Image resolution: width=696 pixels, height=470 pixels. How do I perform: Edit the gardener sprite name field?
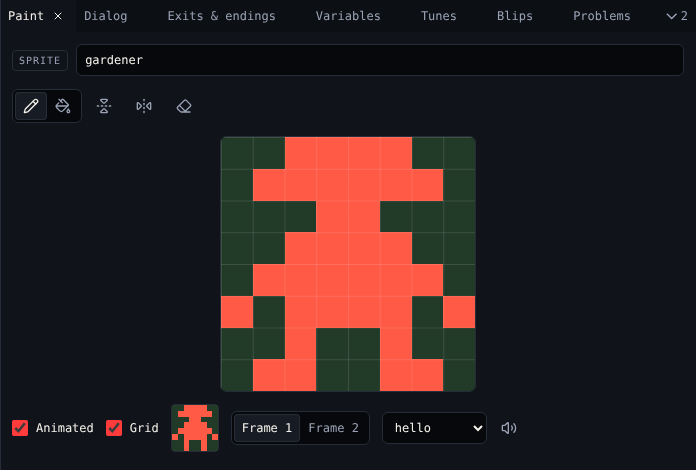(x=380, y=60)
